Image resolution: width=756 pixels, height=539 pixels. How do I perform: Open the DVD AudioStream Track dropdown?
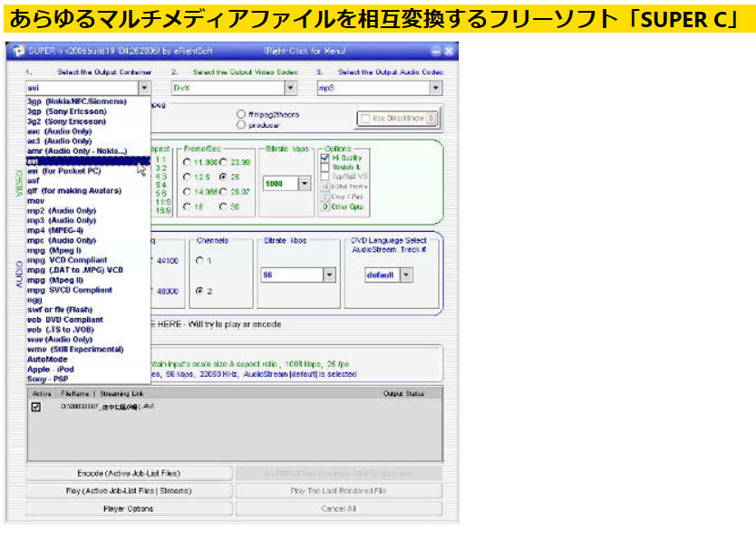(406, 275)
